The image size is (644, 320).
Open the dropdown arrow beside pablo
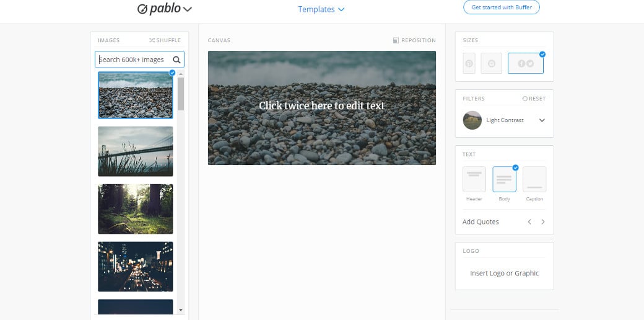[x=187, y=9]
